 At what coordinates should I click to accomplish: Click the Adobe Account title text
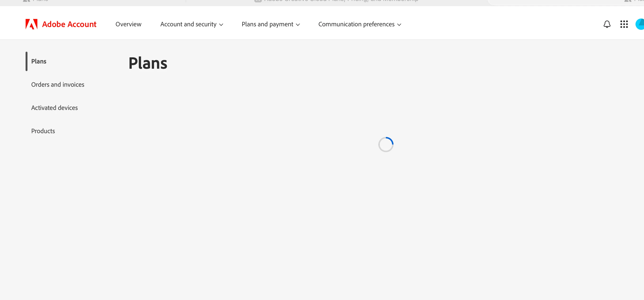pos(69,24)
